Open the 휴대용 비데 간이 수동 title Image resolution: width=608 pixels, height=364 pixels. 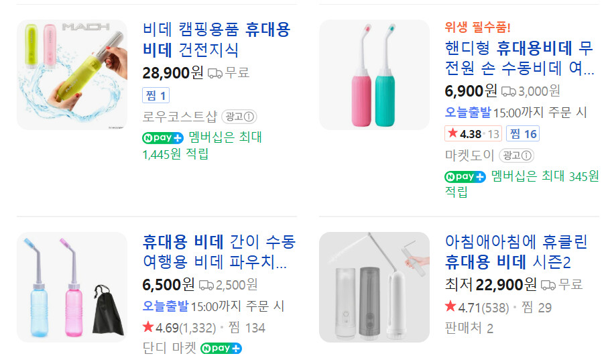219,251
